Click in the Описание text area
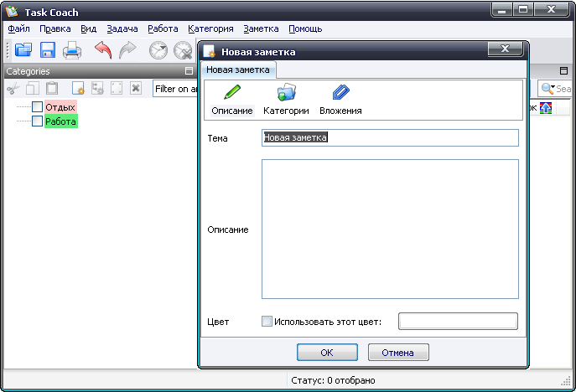 [390, 229]
